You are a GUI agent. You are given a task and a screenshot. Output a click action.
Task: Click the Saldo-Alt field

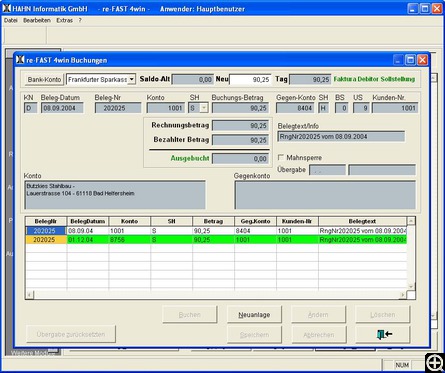[193, 79]
